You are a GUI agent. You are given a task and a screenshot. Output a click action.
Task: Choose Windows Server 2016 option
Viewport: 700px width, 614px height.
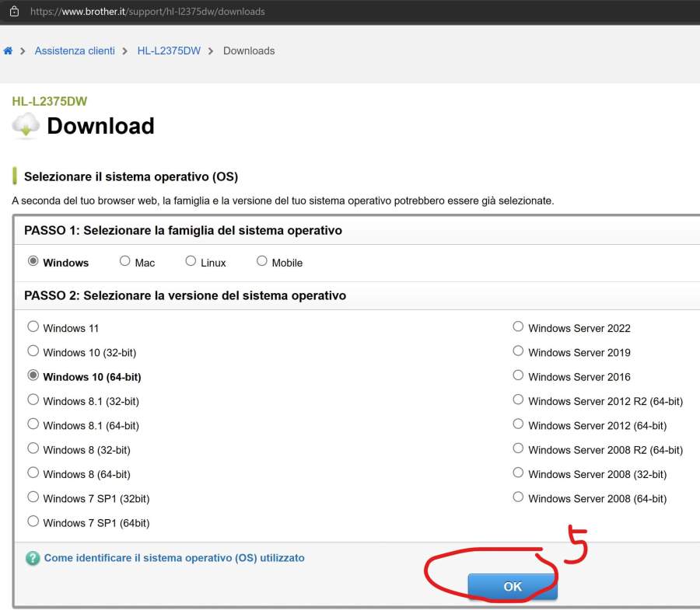pos(518,375)
